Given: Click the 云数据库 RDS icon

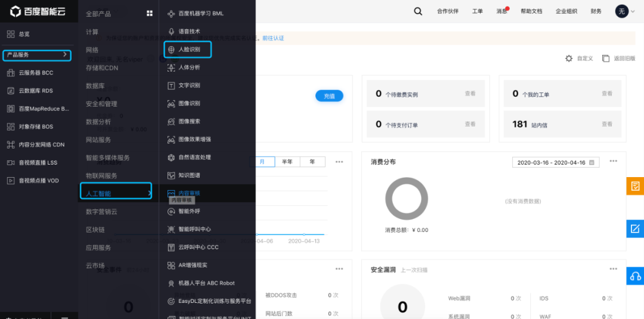Looking at the screenshot, I should click(11, 91).
